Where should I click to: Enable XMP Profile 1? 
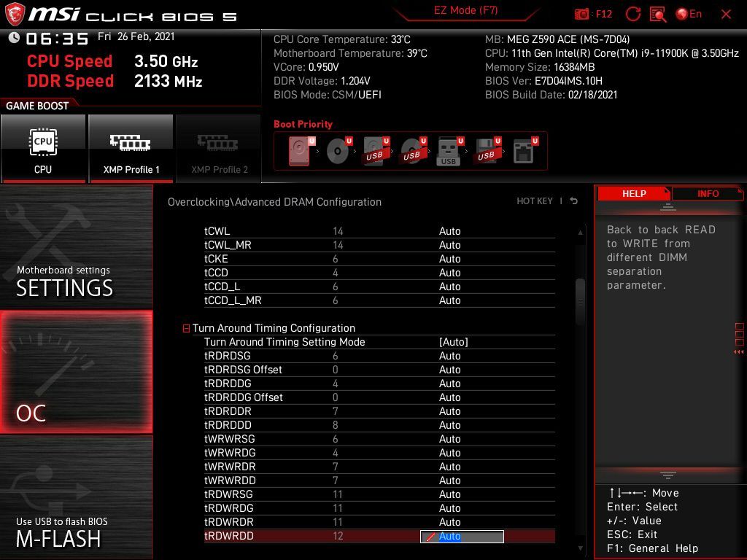pyautogui.click(x=131, y=149)
